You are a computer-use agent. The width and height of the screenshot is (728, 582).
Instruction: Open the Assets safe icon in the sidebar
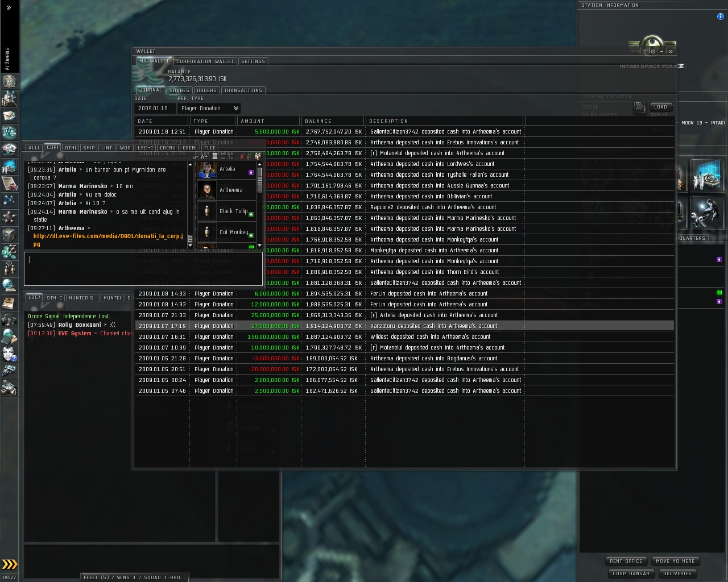9,234
